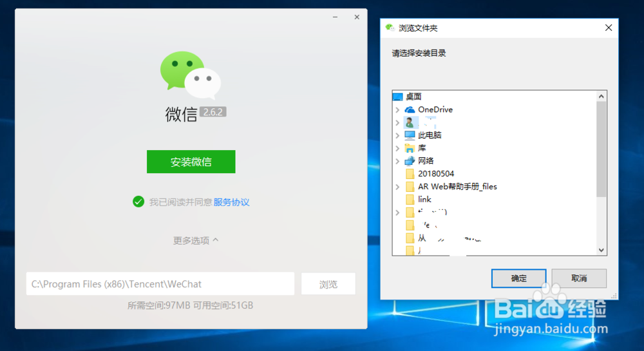Viewport: 644px width, 351px height.
Task: Click the AR Web帮助手册_files folder icon
Action: click(x=410, y=186)
